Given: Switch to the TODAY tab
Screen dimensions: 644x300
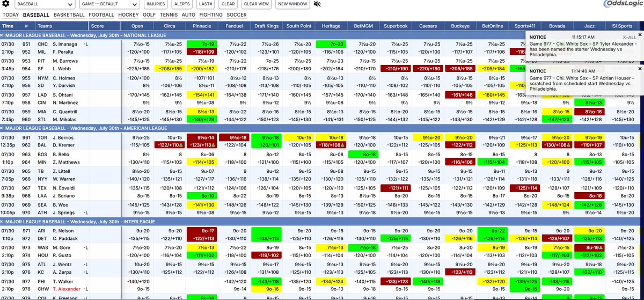Looking at the screenshot, I should pyautogui.click(x=11, y=15).
